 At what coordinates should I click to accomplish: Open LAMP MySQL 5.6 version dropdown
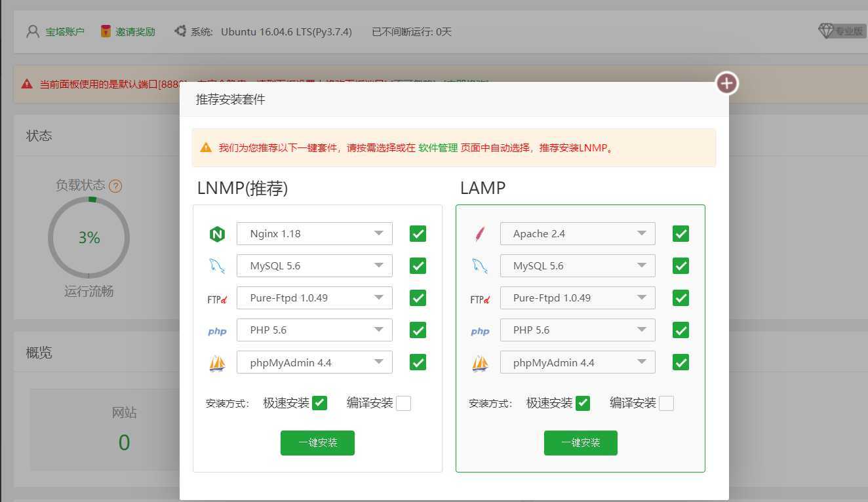[578, 266]
